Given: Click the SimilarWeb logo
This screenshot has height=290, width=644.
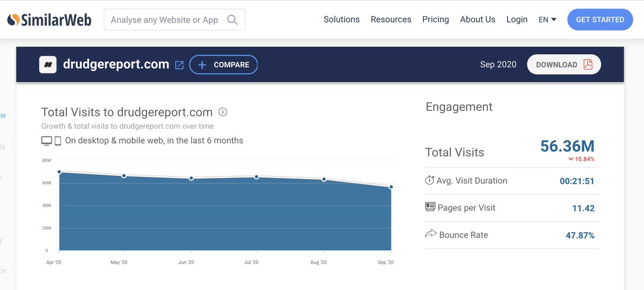Looking at the screenshot, I should 49,20.
